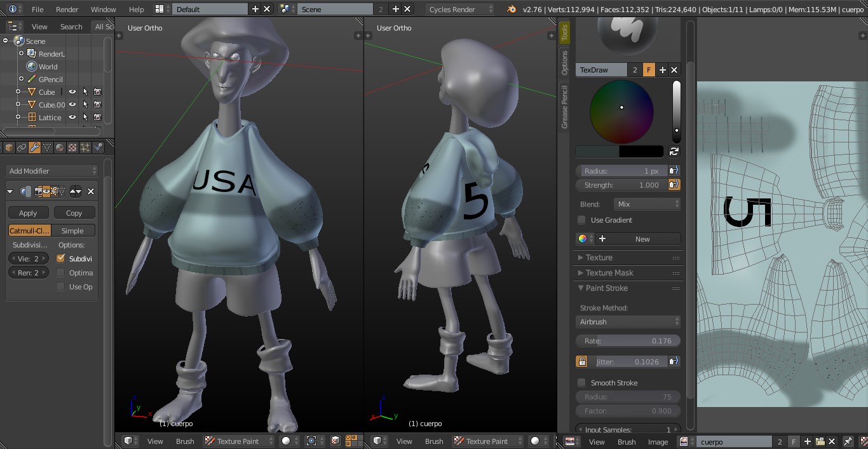Delete the Default screen layout
The height and width of the screenshot is (449, 868).
[x=267, y=9]
